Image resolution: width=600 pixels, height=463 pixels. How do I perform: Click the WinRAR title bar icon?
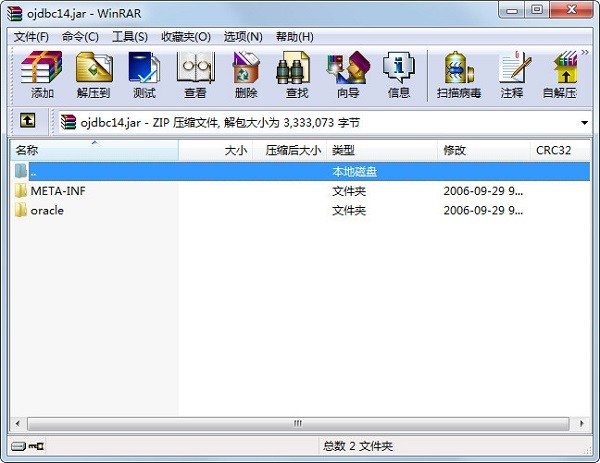pyautogui.click(x=15, y=13)
